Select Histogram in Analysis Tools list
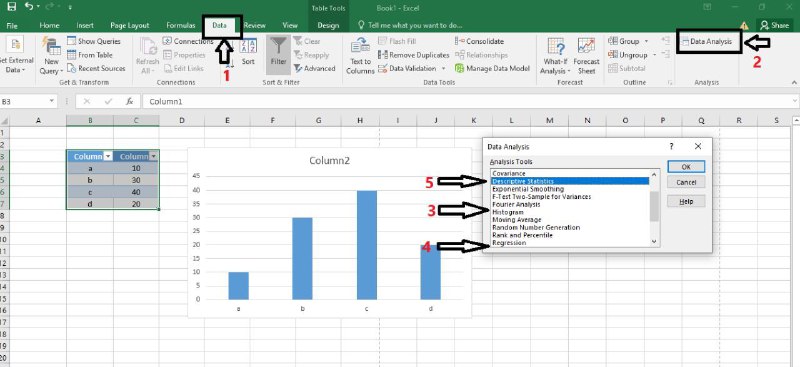800x367 pixels. coord(570,212)
